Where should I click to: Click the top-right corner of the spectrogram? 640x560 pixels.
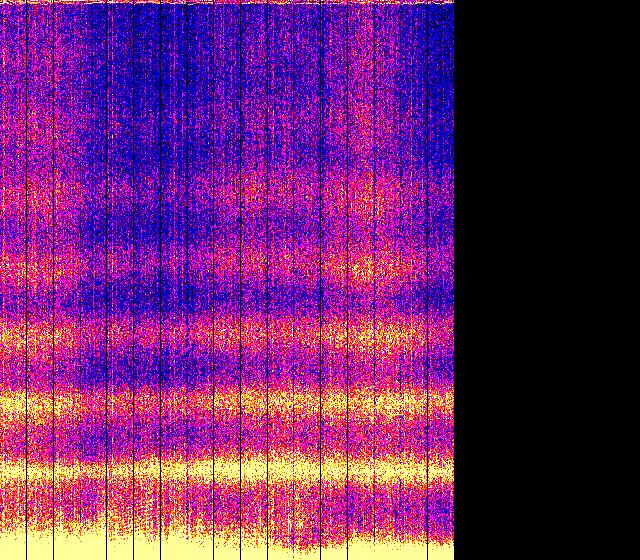pyautogui.click(x=453, y=1)
